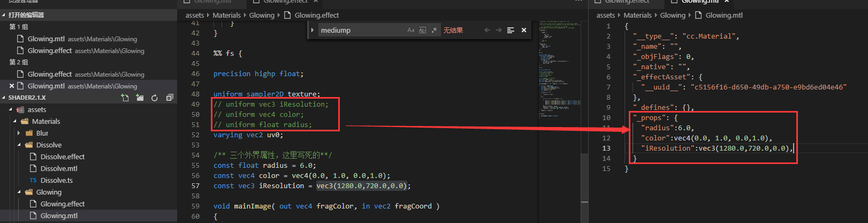This screenshot has height=223, width=868.
Task: Expand the replace field toggle arrow
Action: [x=313, y=31]
